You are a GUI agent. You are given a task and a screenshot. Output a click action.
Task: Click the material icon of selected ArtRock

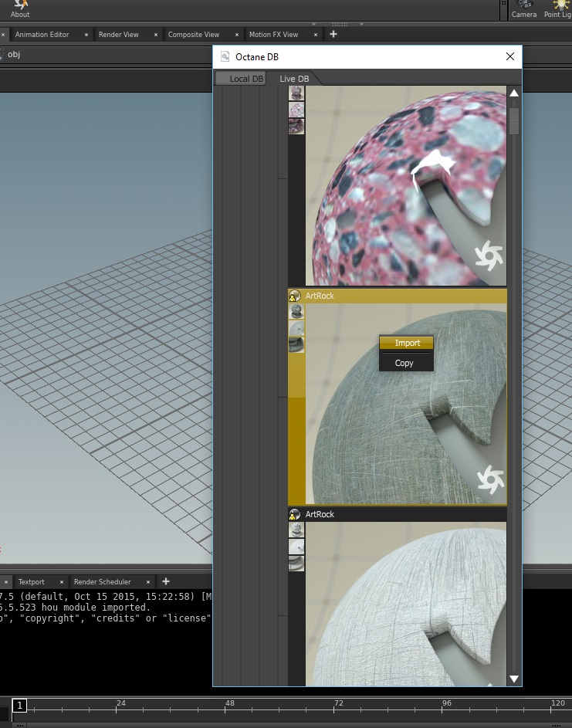click(x=294, y=296)
